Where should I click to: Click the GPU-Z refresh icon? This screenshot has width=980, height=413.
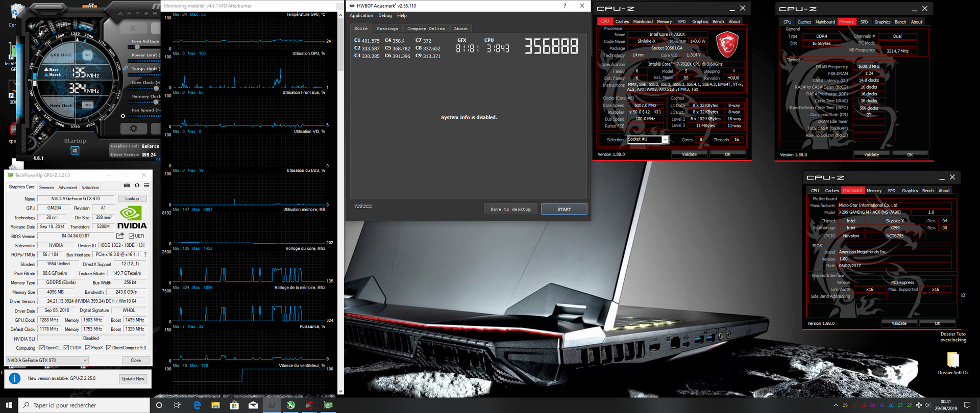pyautogui.click(x=137, y=186)
